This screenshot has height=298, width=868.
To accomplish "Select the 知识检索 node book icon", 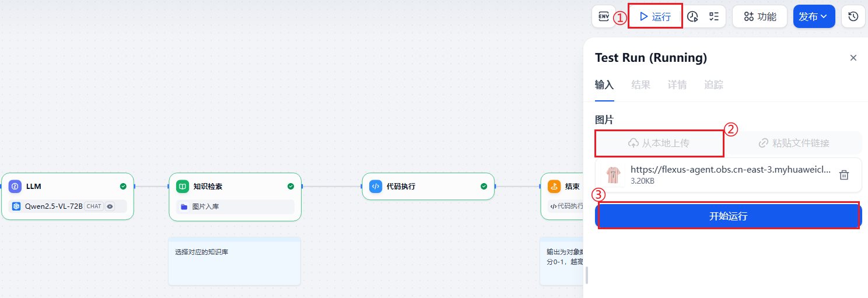I will click(183, 186).
